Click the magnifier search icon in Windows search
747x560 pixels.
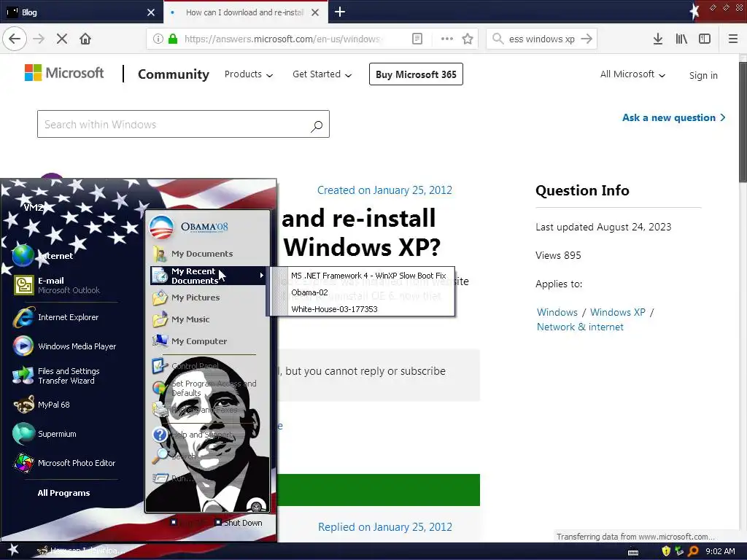317,125
